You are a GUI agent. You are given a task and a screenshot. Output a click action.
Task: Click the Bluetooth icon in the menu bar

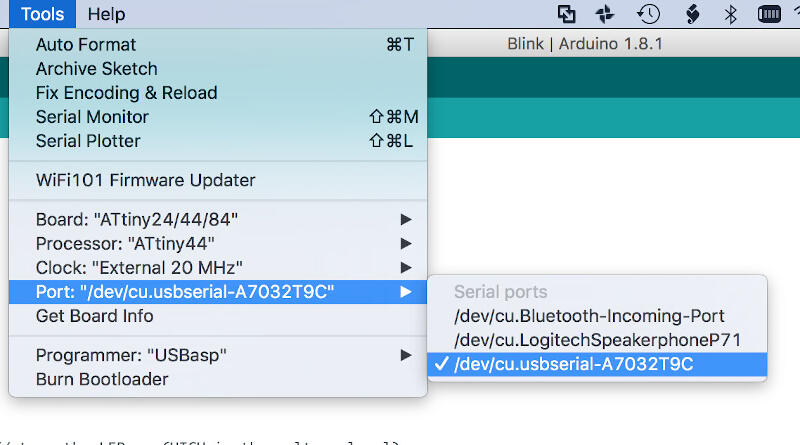tap(730, 14)
